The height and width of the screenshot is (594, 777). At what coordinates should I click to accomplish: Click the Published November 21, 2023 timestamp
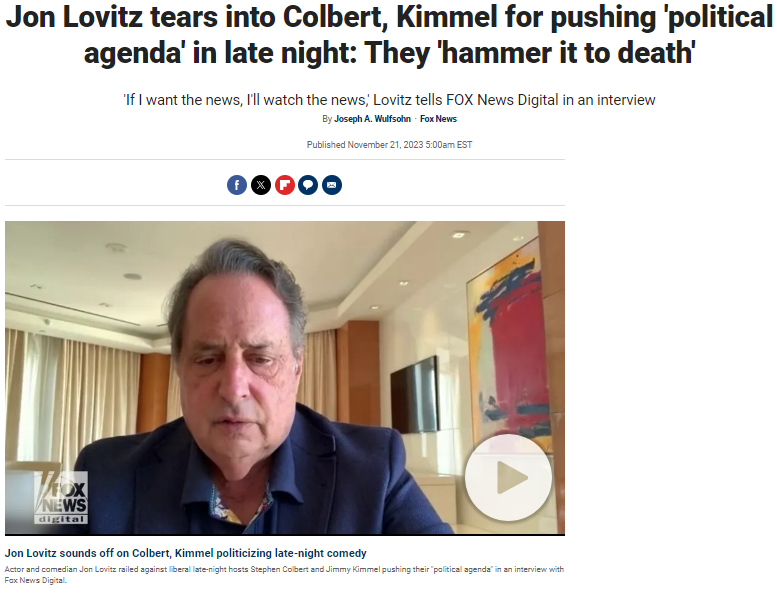(389, 145)
